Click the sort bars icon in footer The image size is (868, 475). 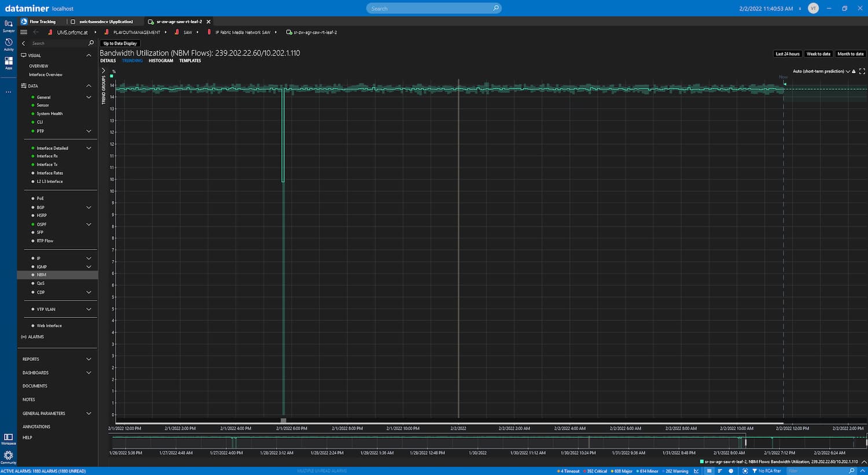click(720, 471)
